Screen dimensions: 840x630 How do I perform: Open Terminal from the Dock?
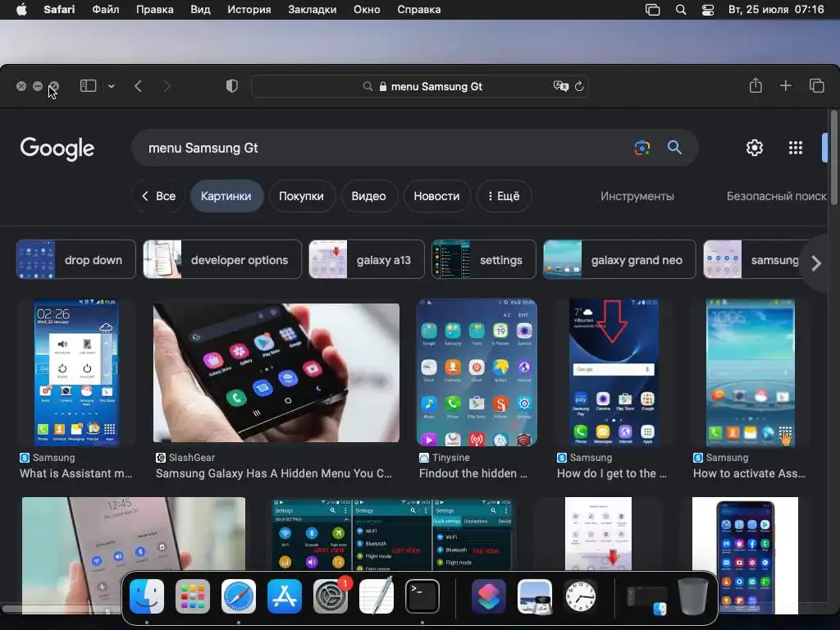422,596
